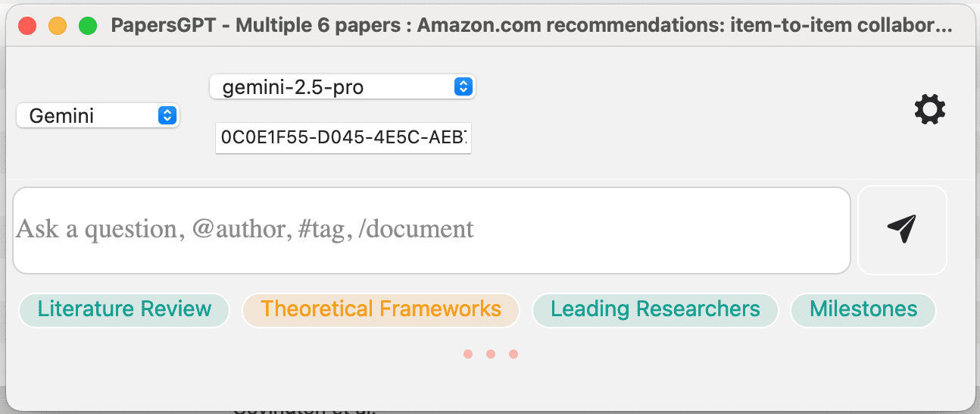This screenshot has width=980, height=414.
Task: Select the Milestones prompt chip
Action: tap(863, 309)
